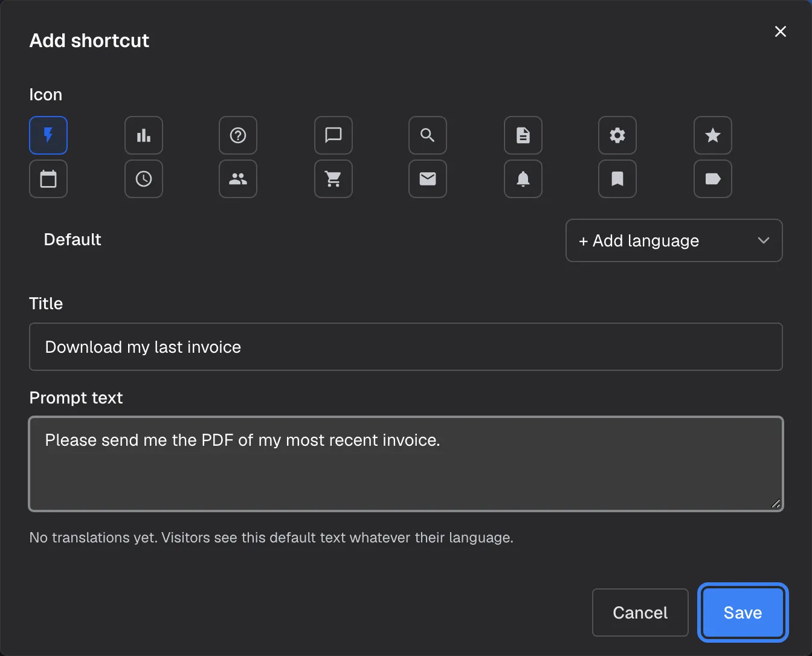Select the clock icon
812x656 pixels.
[144, 179]
